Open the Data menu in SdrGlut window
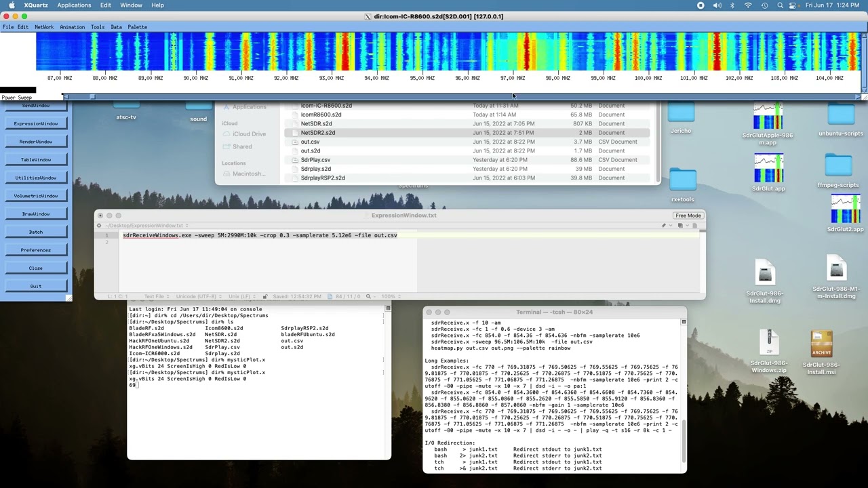 click(x=116, y=27)
